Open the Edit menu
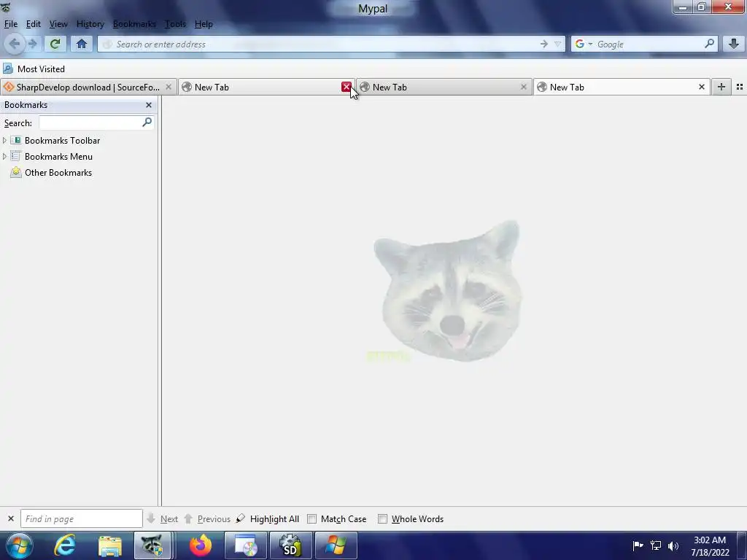The height and width of the screenshot is (560, 747). 34,24
